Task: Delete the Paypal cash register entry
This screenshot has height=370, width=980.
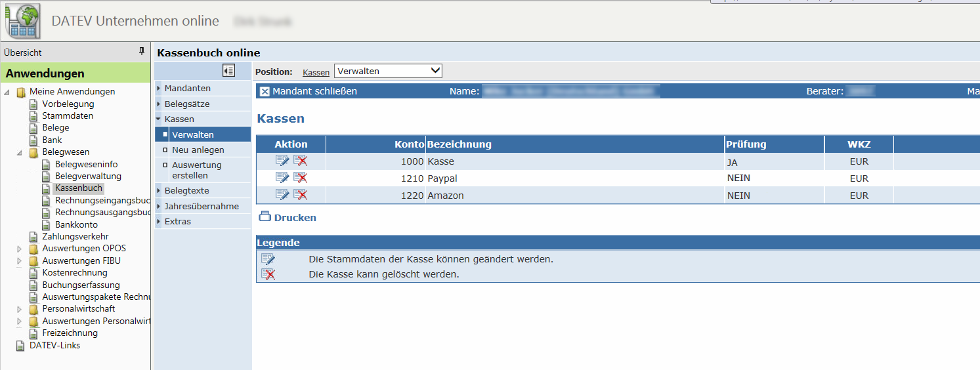Action: 301,178
